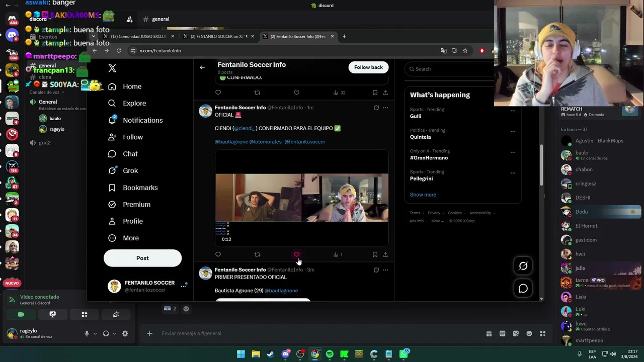Send a gift in Discord chat
The width and height of the screenshot is (644, 362).
click(x=489, y=333)
